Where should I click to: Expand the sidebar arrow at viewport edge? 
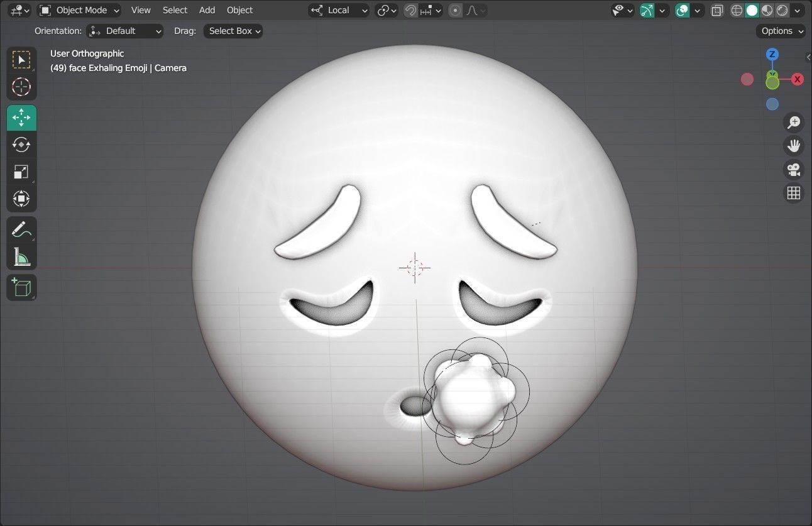pyautogui.click(x=808, y=57)
